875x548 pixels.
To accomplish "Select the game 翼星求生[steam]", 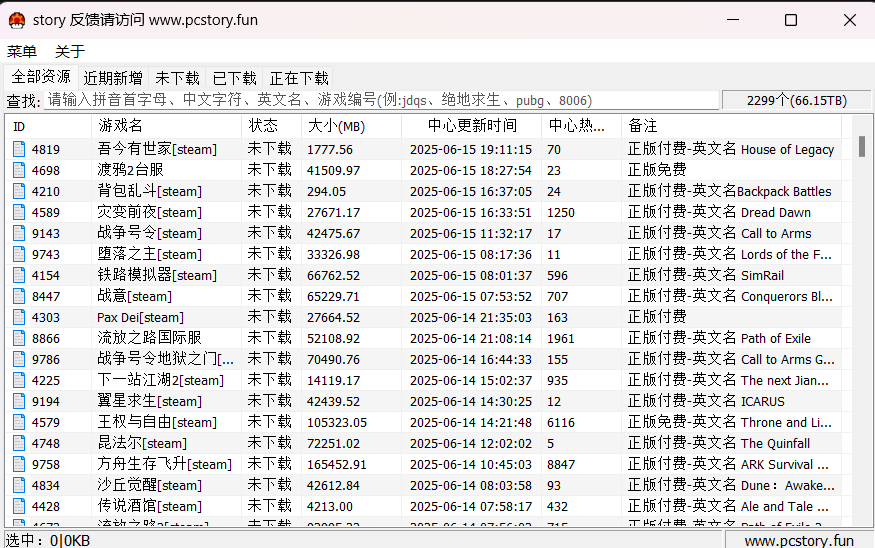I will tap(149, 401).
